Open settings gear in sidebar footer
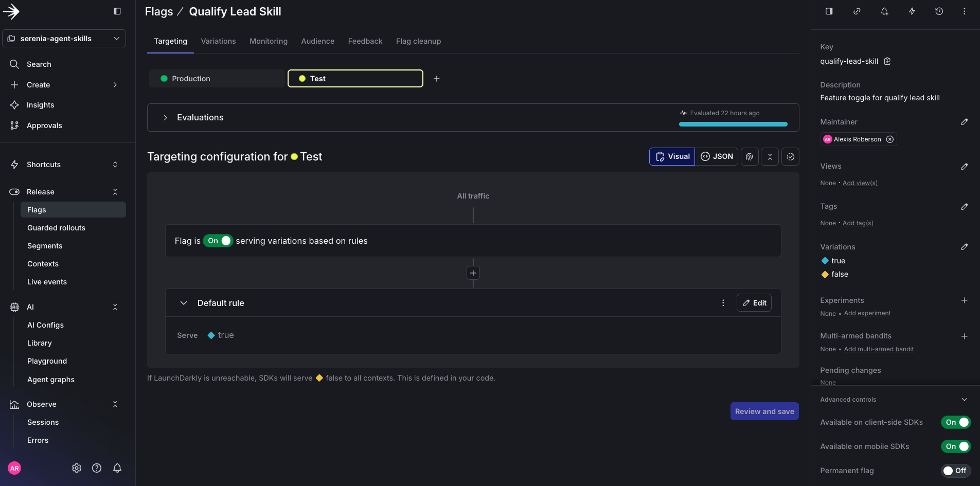 [77, 468]
